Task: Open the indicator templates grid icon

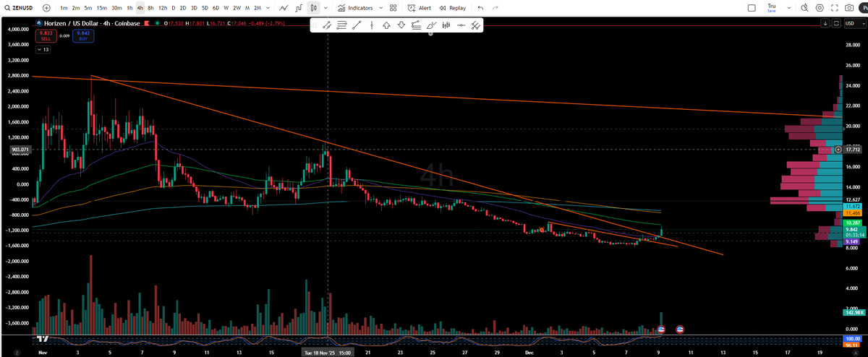Action: coord(393,8)
